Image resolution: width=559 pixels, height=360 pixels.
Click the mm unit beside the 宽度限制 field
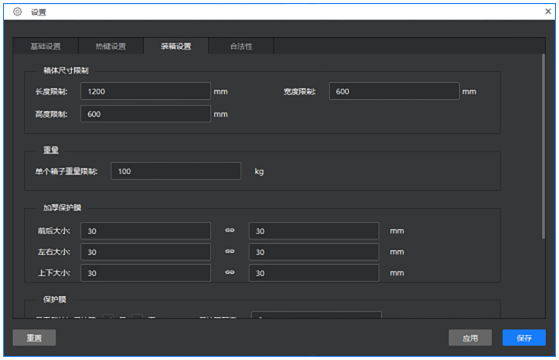click(469, 92)
